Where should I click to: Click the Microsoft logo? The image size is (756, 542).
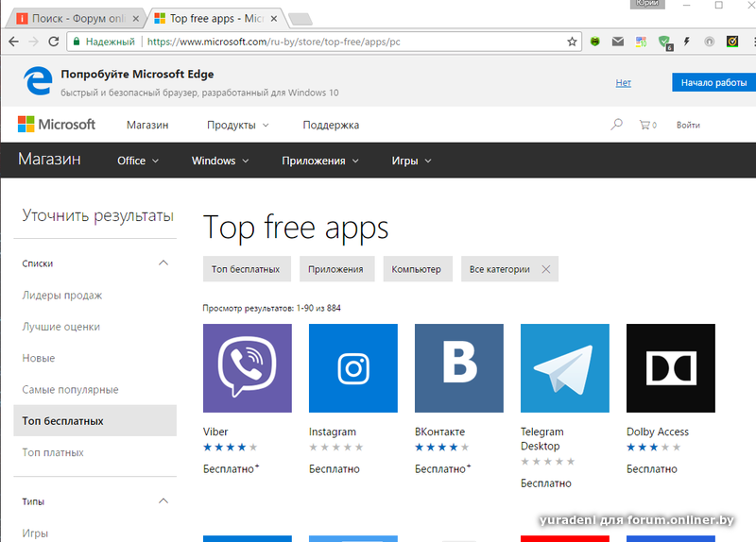click(57, 125)
